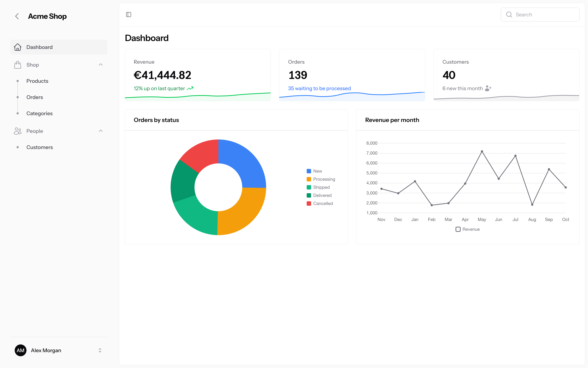Click '6 new this month' text
Screen dimensions: 588x368
point(462,88)
